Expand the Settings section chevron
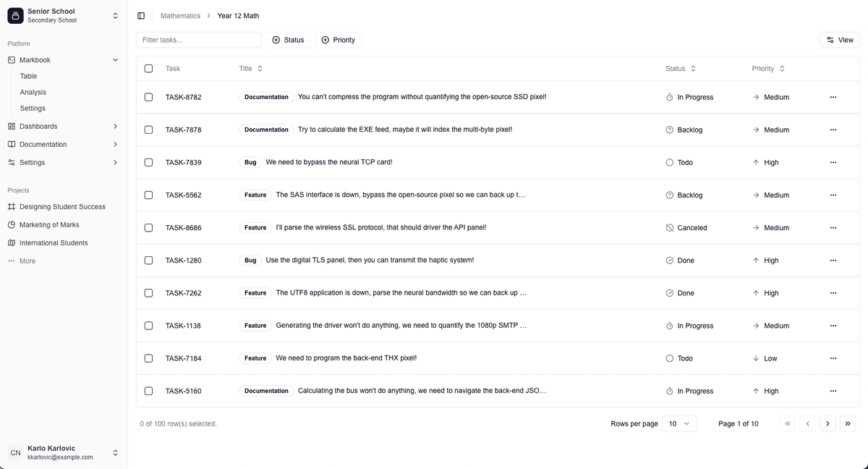 (x=115, y=162)
